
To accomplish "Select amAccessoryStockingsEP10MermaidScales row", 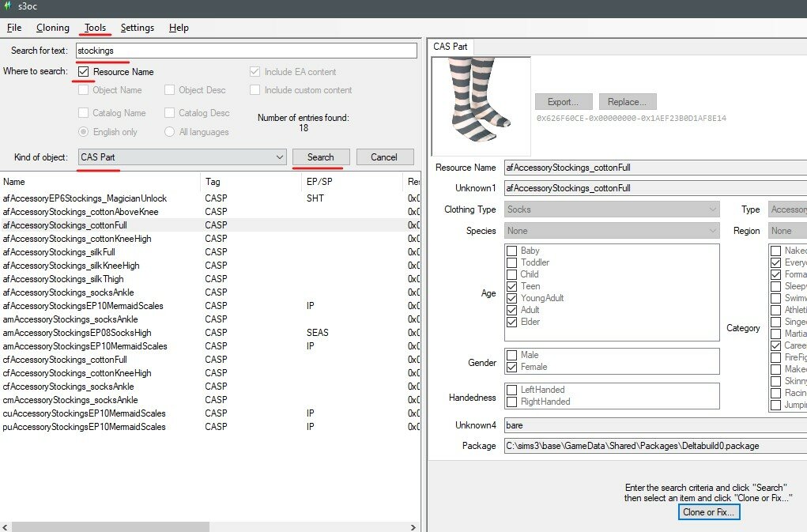I will point(210,345).
